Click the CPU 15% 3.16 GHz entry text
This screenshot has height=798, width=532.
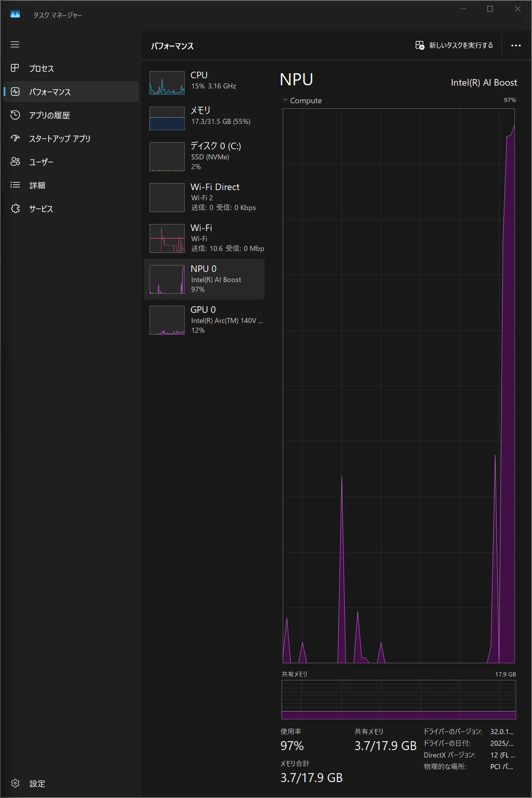coord(214,86)
